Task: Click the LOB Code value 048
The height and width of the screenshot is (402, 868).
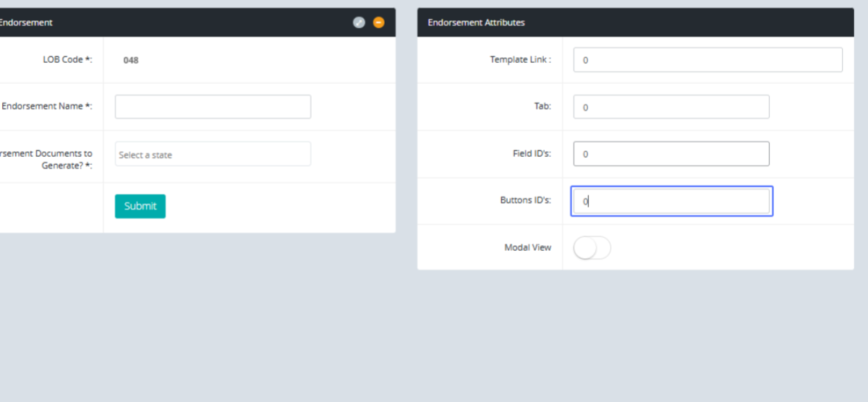Action: coord(131,61)
